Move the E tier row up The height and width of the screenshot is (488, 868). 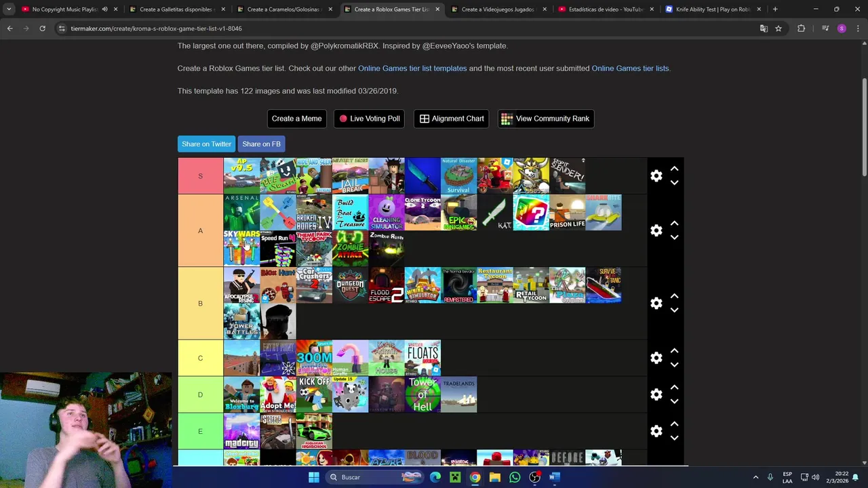[674, 424]
